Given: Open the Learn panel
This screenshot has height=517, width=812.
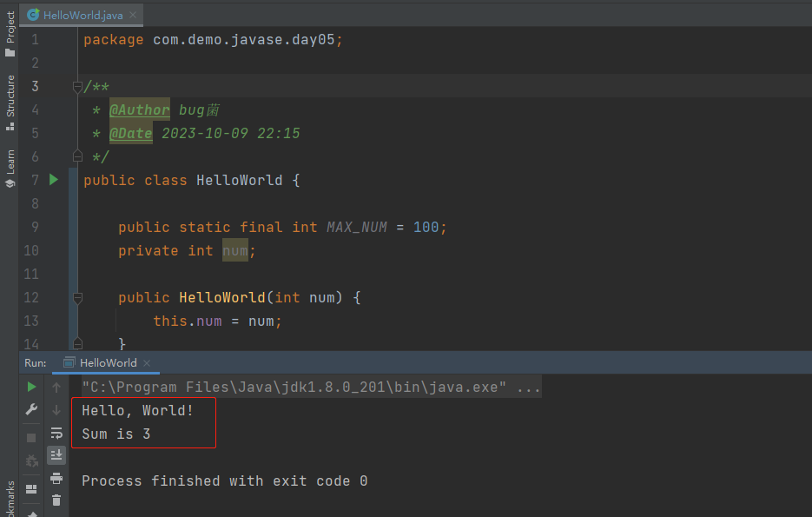Looking at the screenshot, I should pos(9,160).
